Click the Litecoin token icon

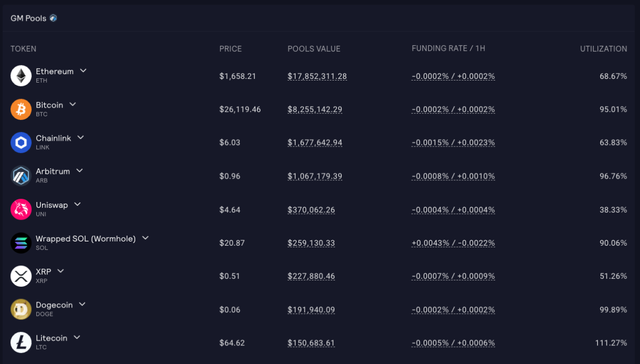tap(20, 343)
